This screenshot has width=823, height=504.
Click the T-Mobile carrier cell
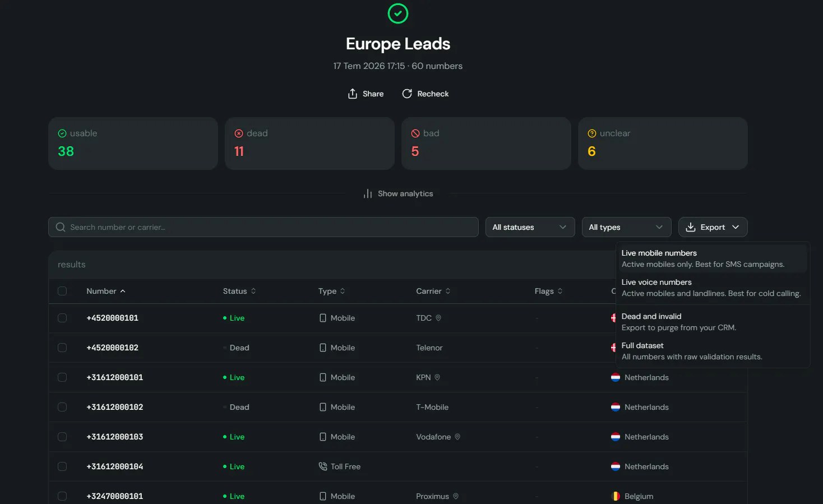tap(432, 407)
